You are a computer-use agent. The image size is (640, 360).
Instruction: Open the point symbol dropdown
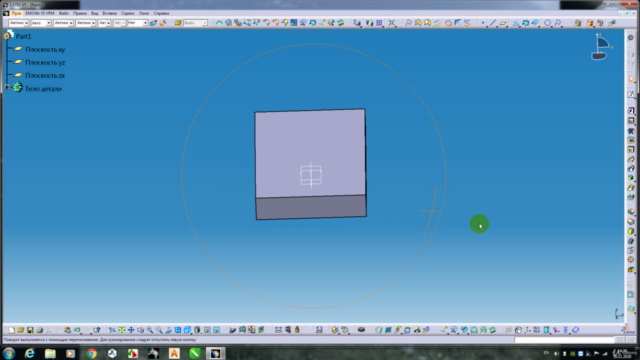point(104,23)
